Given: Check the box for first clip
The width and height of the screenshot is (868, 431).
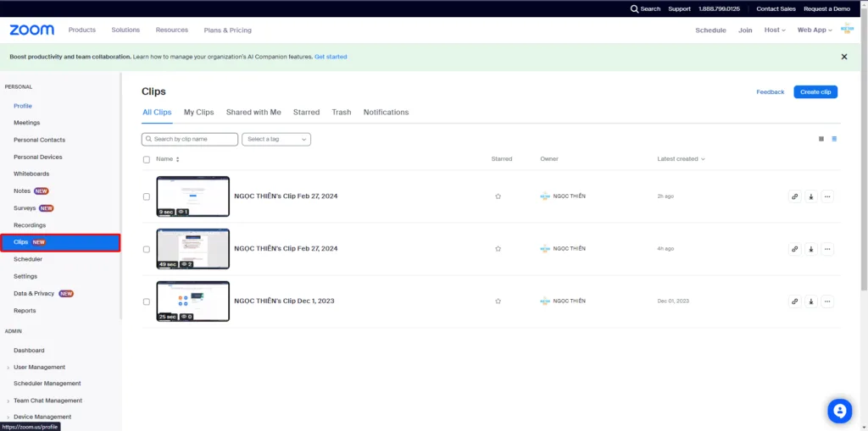Looking at the screenshot, I should 147,196.
